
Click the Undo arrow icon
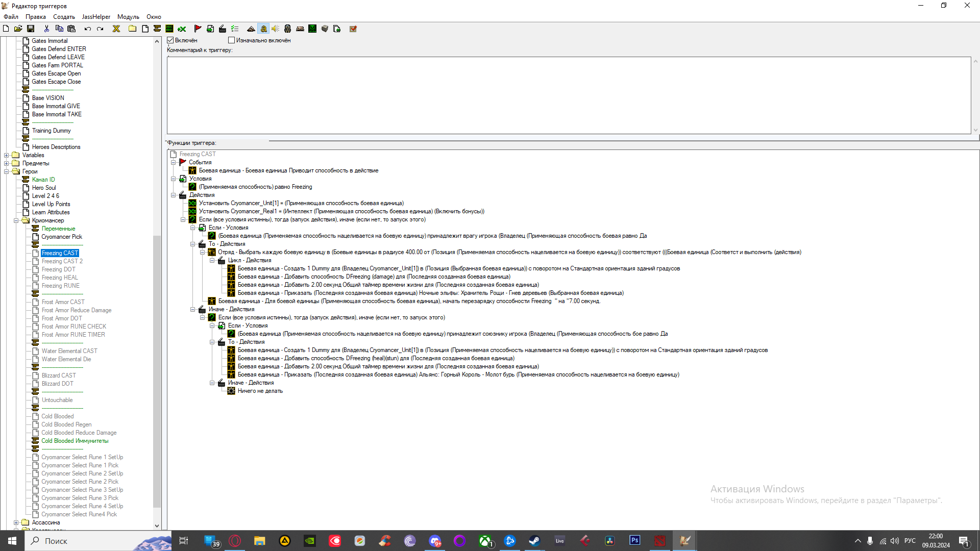[x=88, y=29]
